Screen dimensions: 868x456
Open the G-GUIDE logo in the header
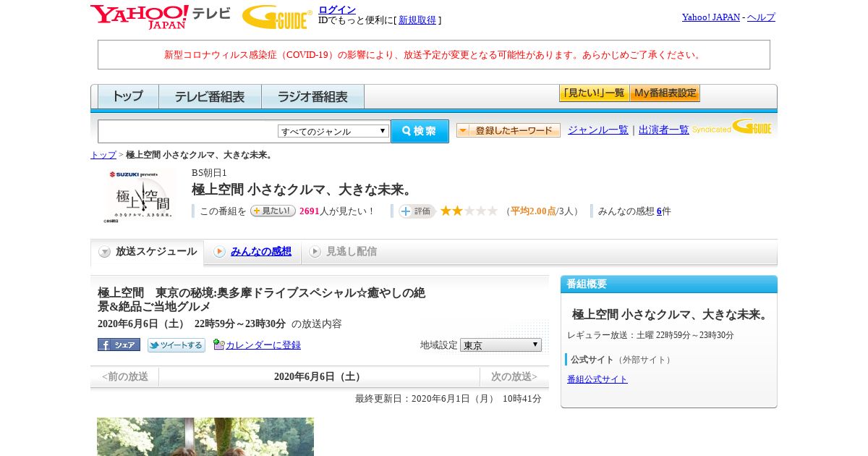pos(277,17)
